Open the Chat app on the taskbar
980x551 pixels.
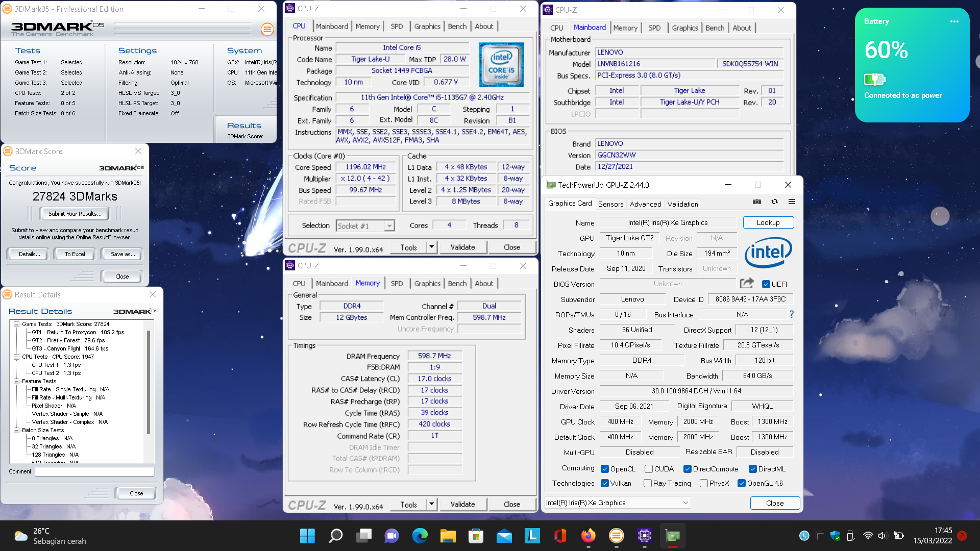point(391,536)
